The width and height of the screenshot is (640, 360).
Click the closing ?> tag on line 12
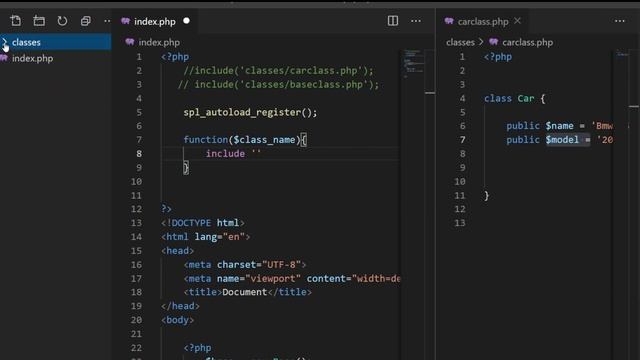[x=167, y=209]
